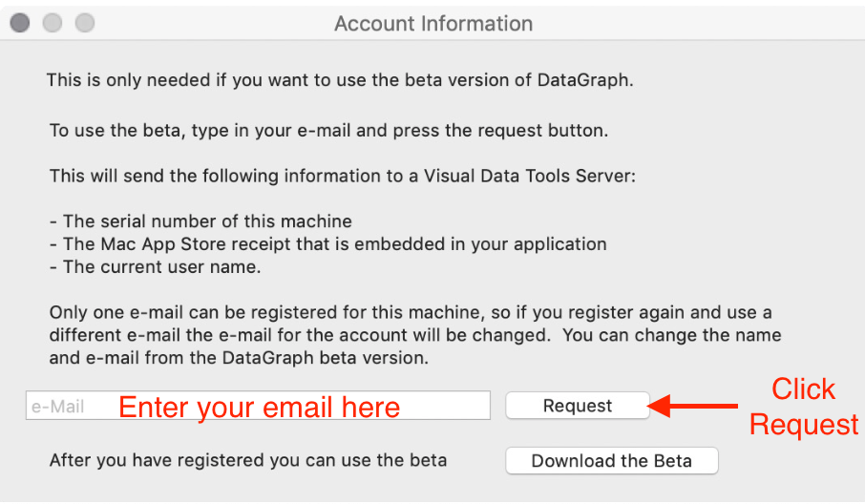Click the "To use the beta" instruction line
Screen dimensions: 865x504
pyautogui.click(x=328, y=131)
